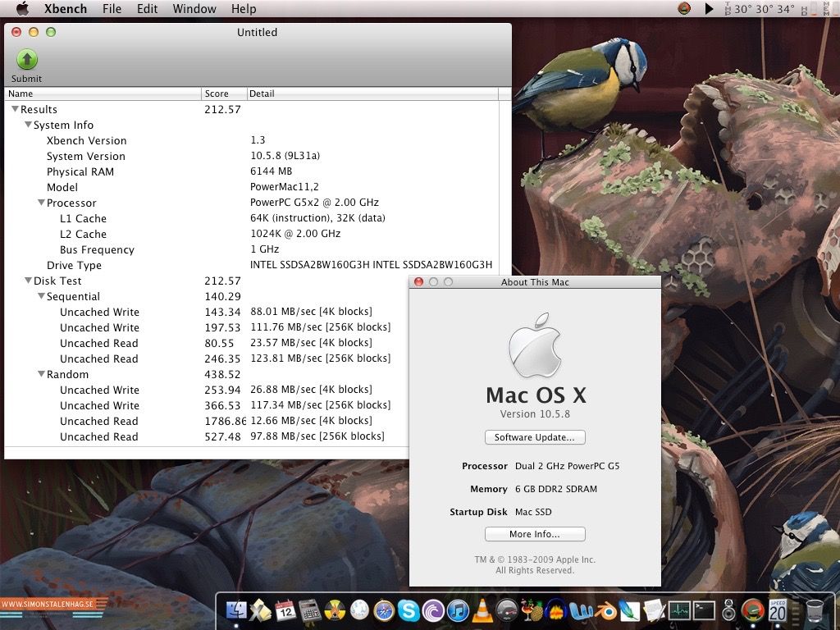Click the 88.01 MB/sec 4K blocks detail
The image size is (840, 630).
pyautogui.click(x=311, y=311)
